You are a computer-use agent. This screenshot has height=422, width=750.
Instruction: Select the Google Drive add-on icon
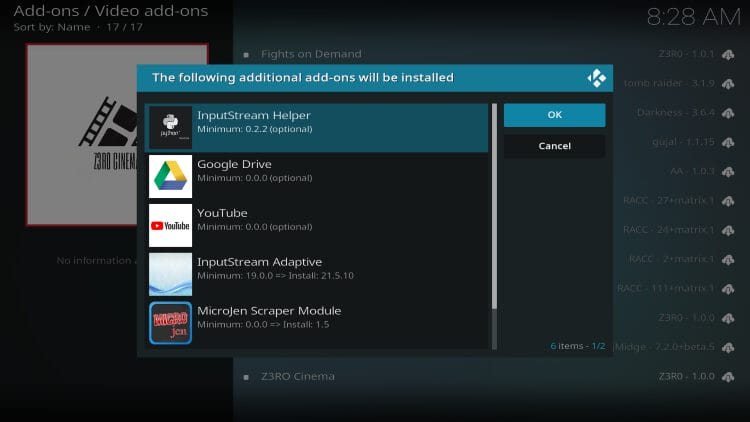point(170,176)
